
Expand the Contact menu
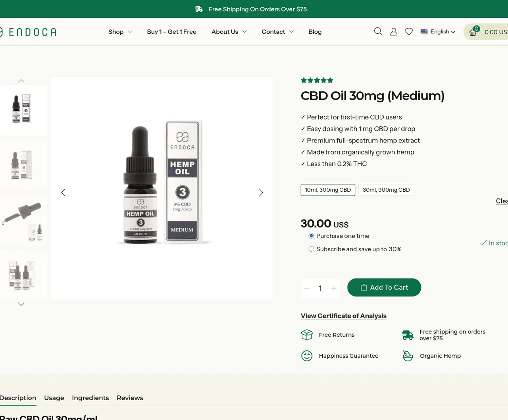[277, 32]
